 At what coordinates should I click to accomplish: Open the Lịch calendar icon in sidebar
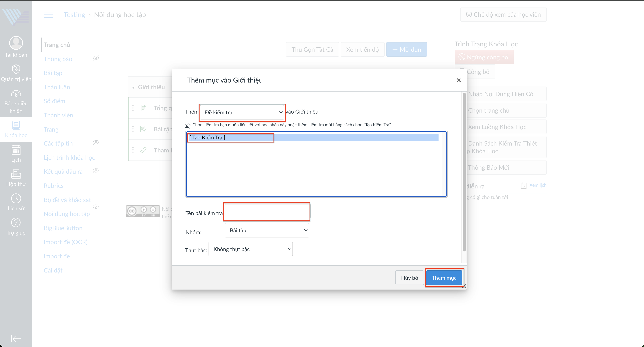click(16, 150)
